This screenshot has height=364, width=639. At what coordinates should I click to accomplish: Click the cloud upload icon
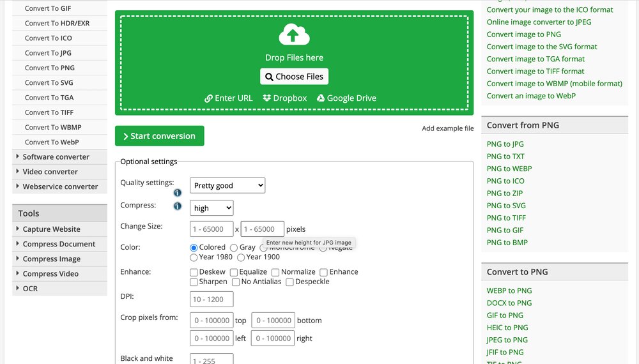click(x=294, y=35)
